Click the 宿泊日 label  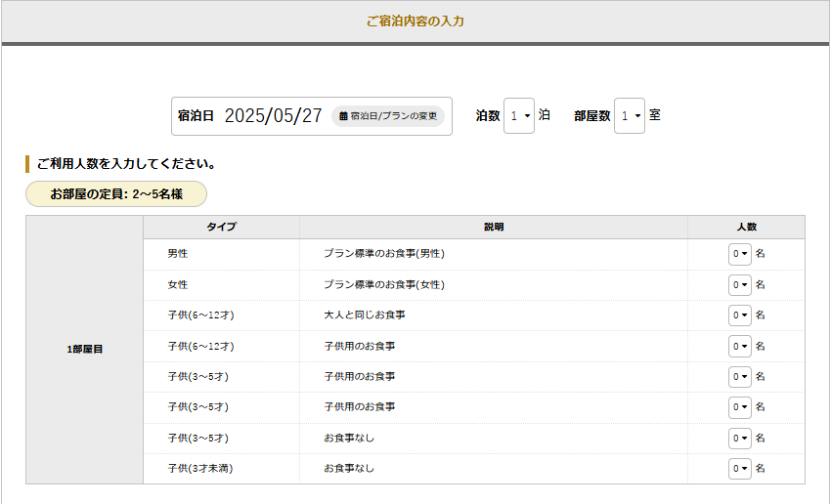point(196,115)
